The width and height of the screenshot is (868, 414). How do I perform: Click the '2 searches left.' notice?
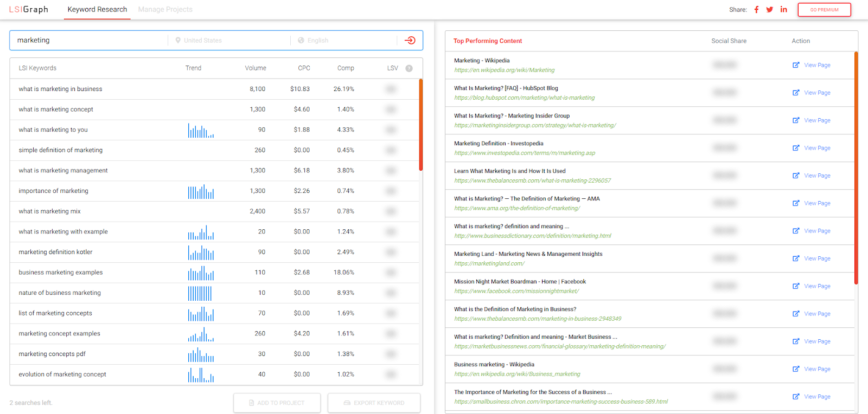[31, 403]
